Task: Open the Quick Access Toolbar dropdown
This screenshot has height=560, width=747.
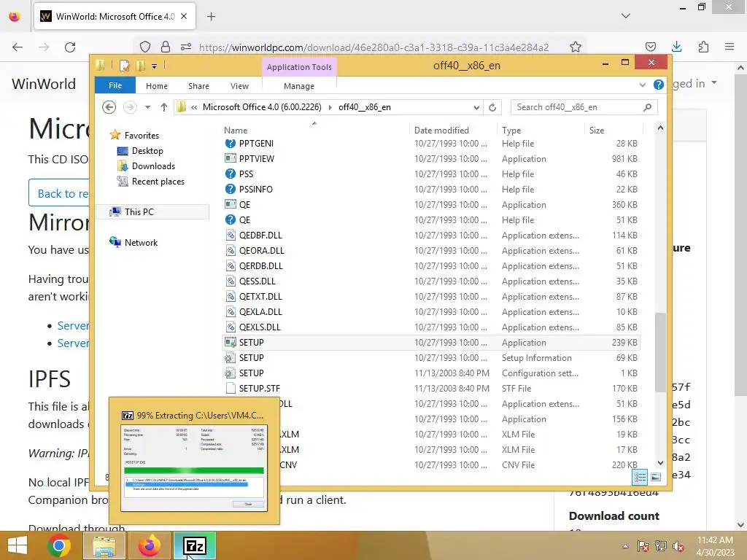Action: click(155, 66)
